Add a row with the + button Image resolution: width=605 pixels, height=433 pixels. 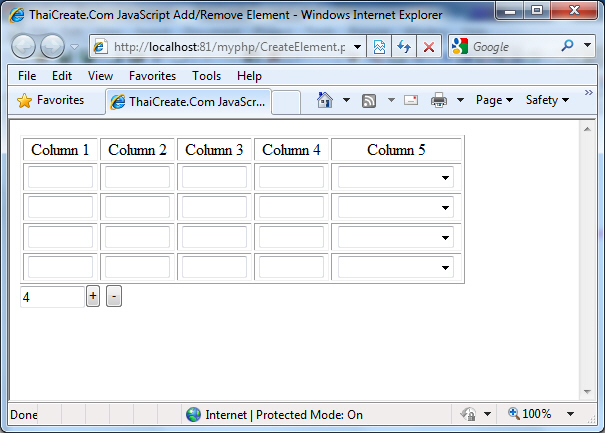[93, 296]
